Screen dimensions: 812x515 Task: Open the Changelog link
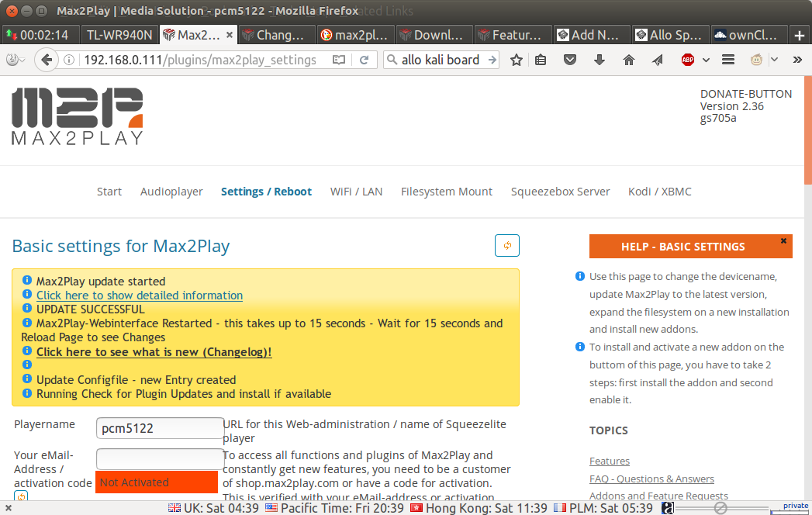154,352
